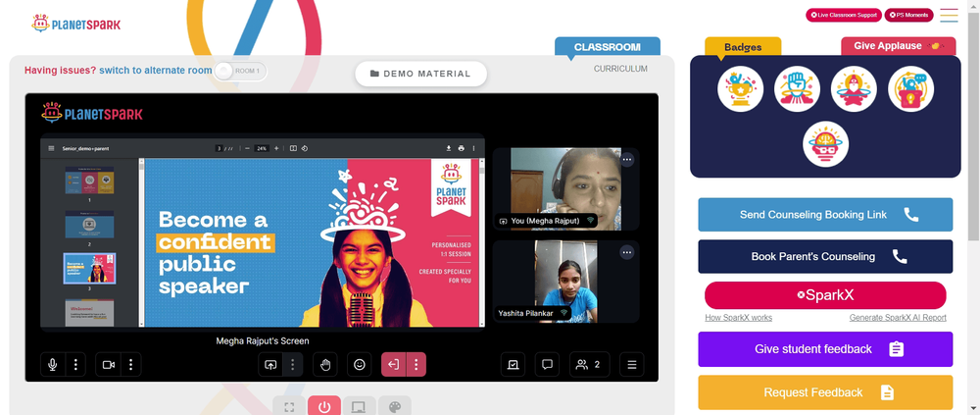Viewport: 980px width, 415px height.
Task: Open the chat panel
Action: point(547,364)
